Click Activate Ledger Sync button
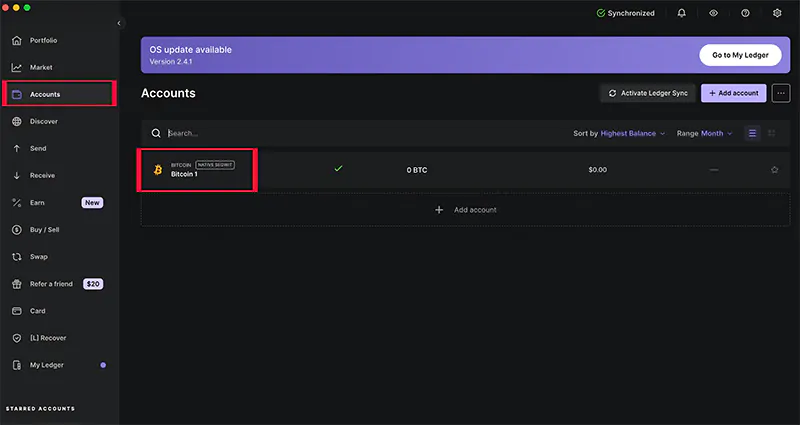The image size is (800, 425). click(x=647, y=93)
